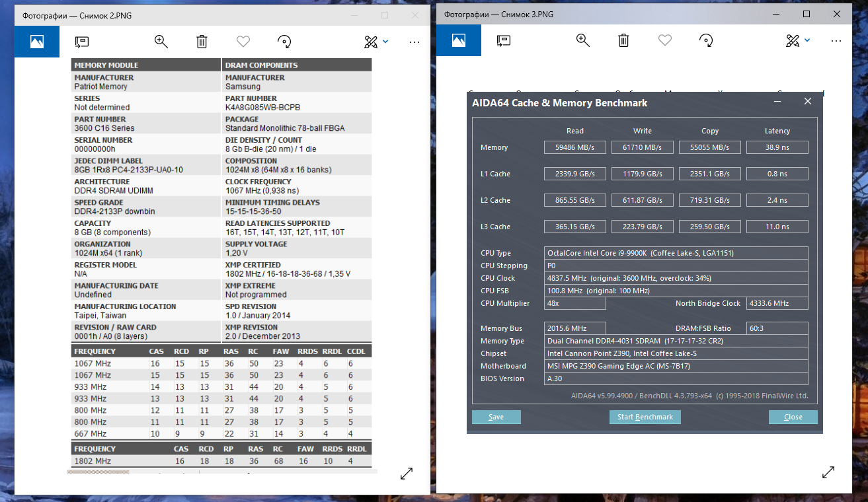Expand edit dropdown chevron in Снимок 3 window
Viewport: 868px width, 502px height.
(807, 40)
